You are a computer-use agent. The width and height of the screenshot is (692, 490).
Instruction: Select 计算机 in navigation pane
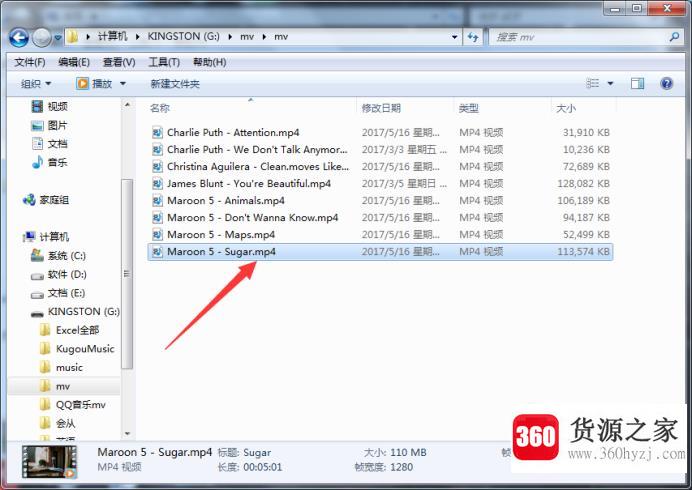click(x=46, y=237)
